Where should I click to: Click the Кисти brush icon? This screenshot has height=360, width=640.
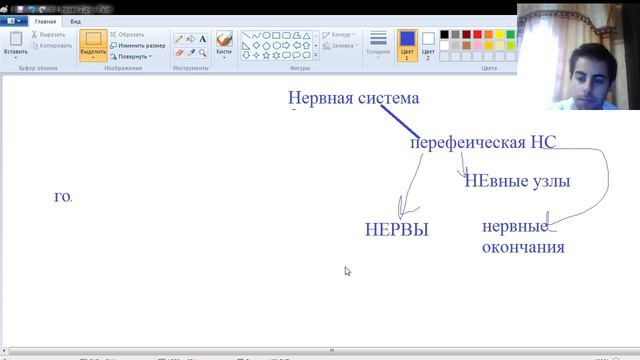(224, 39)
